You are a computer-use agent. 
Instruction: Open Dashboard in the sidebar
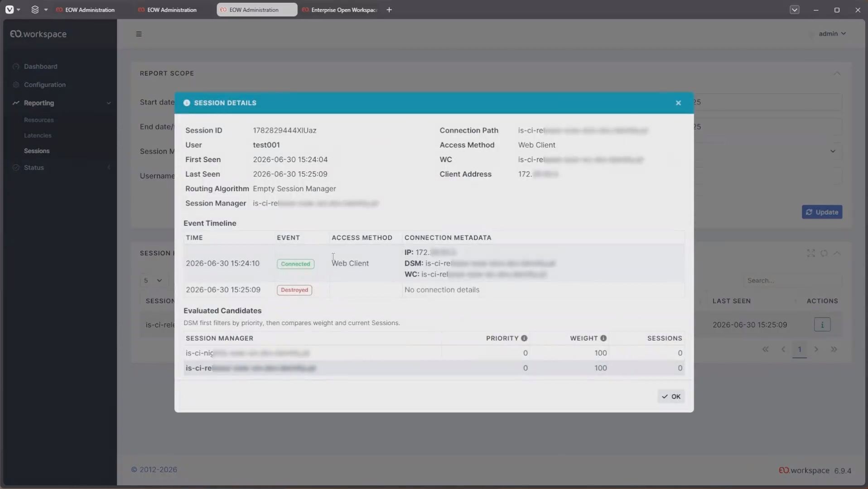40,67
